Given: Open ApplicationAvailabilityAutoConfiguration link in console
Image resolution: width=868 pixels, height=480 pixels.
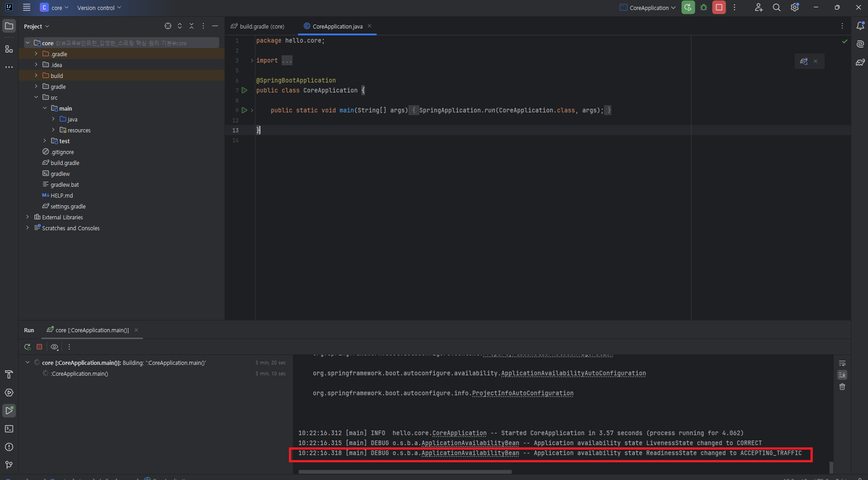Looking at the screenshot, I should click(573, 373).
